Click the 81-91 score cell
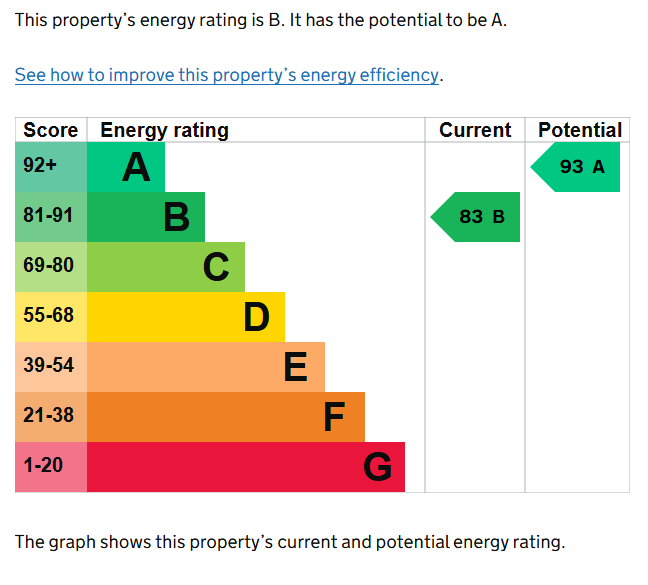The width and height of the screenshot is (648, 585). [51, 217]
